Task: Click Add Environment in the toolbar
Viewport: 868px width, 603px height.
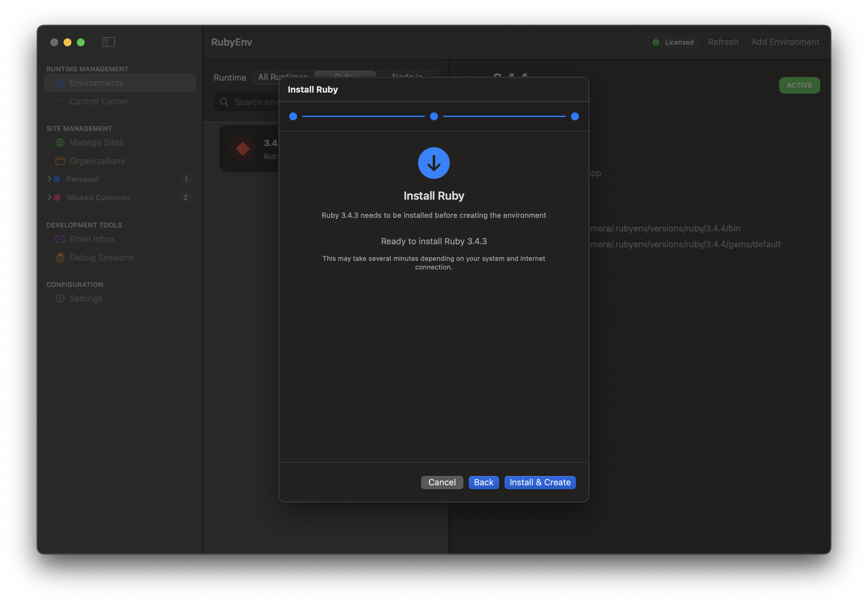Action: tap(785, 42)
